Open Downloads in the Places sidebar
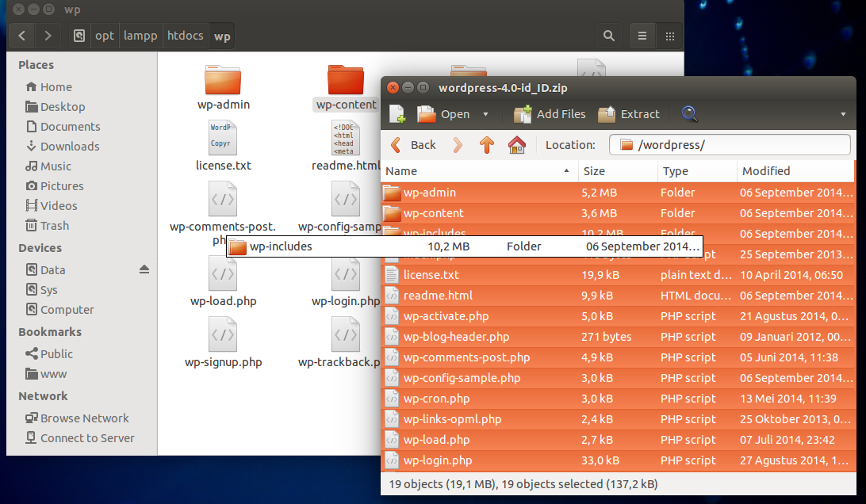 [70, 147]
